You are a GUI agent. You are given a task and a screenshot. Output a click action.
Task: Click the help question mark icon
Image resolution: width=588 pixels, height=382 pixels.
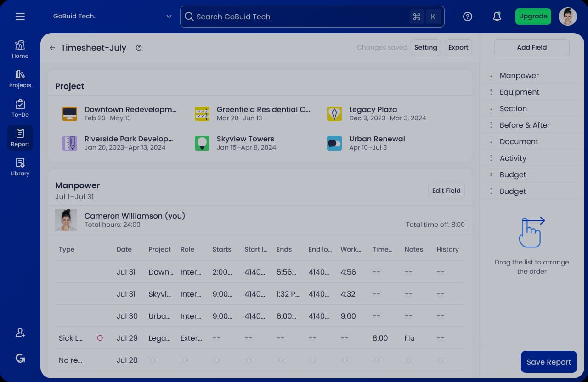click(x=468, y=17)
